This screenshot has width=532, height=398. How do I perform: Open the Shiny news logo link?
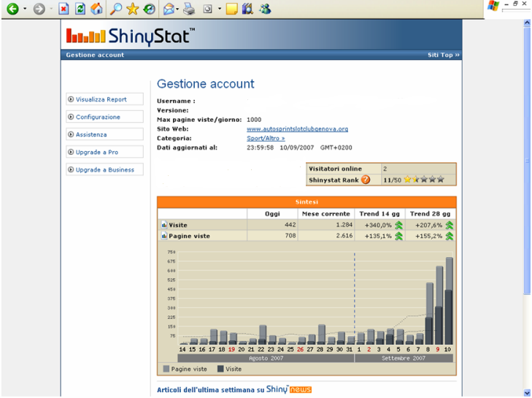coord(289,389)
